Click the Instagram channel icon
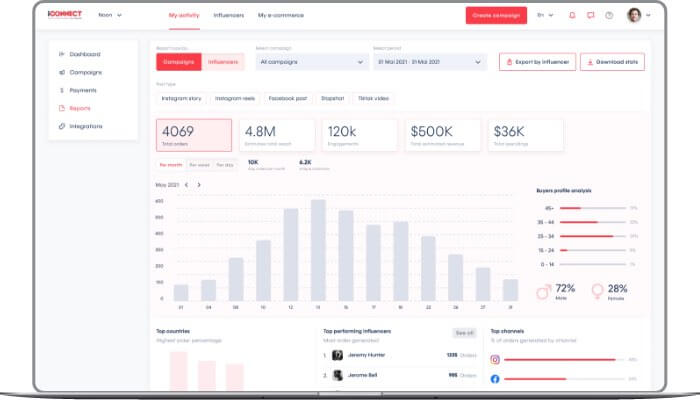Screen dimensions: 700x400 coord(495,359)
